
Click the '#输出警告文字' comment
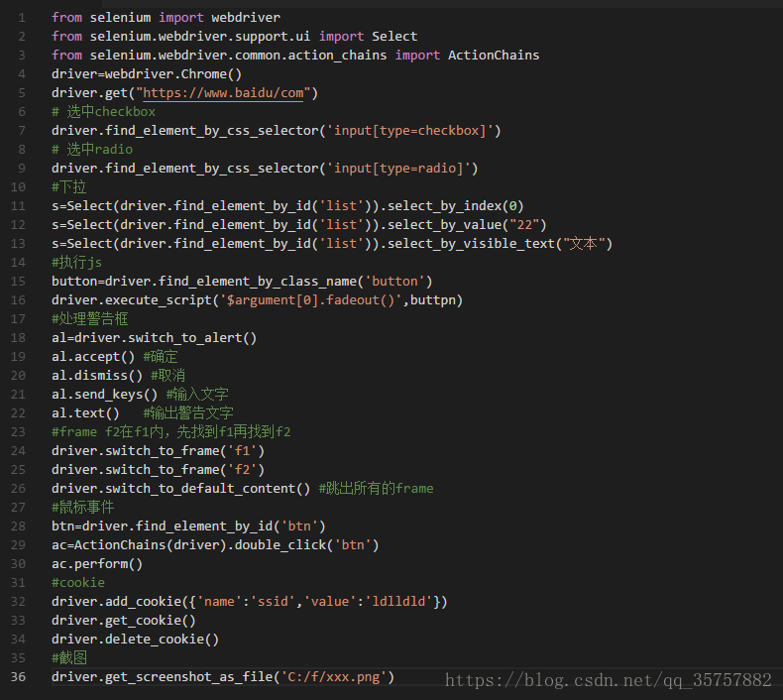point(188,413)
